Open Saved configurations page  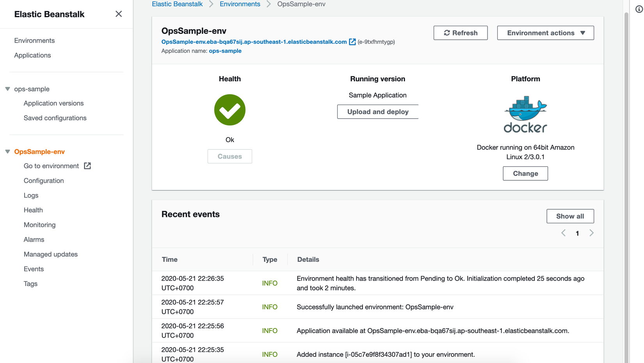point(55,118)
